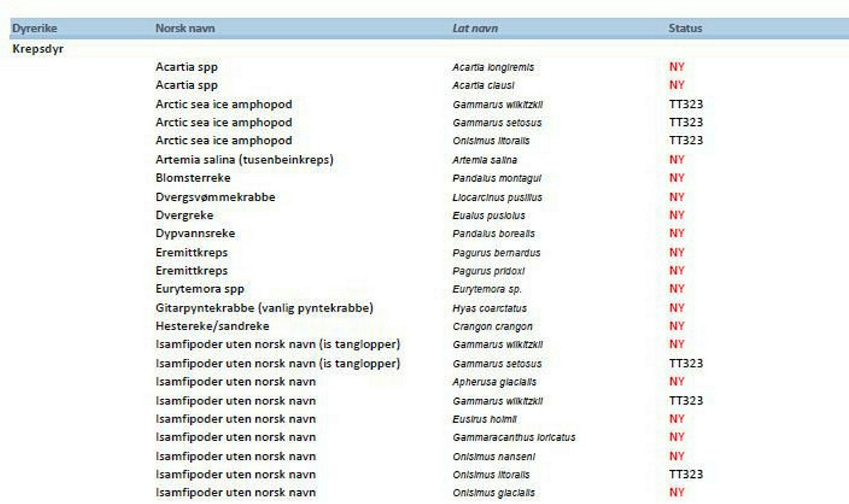Screen dimensions: 849x504
Task: Select the Dypvannsreke entry
Action: click(x=195, y=233)
